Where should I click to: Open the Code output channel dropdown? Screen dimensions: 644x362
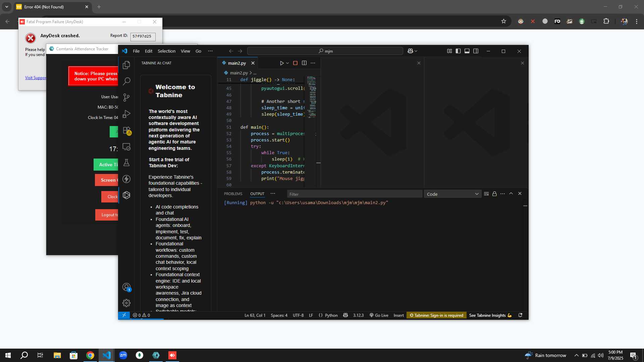[x=452, y=194]
